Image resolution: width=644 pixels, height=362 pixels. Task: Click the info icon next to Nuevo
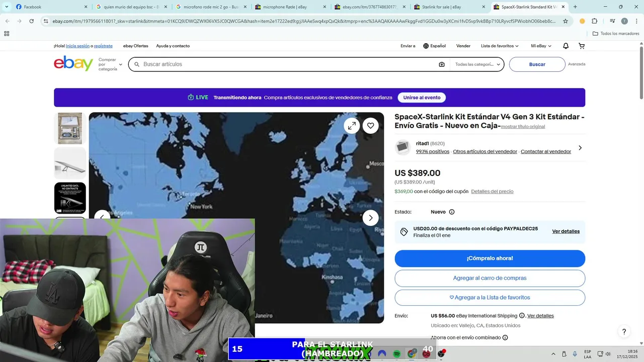[451, 212]
